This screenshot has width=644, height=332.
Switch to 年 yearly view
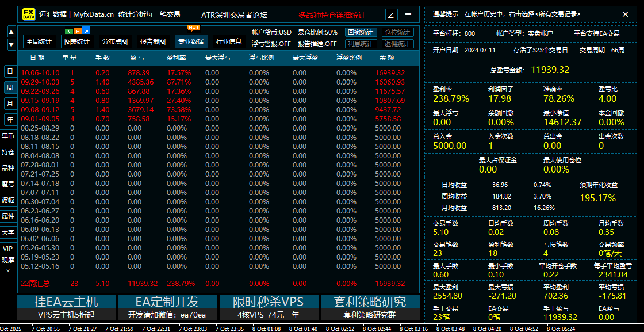(10, 120)
